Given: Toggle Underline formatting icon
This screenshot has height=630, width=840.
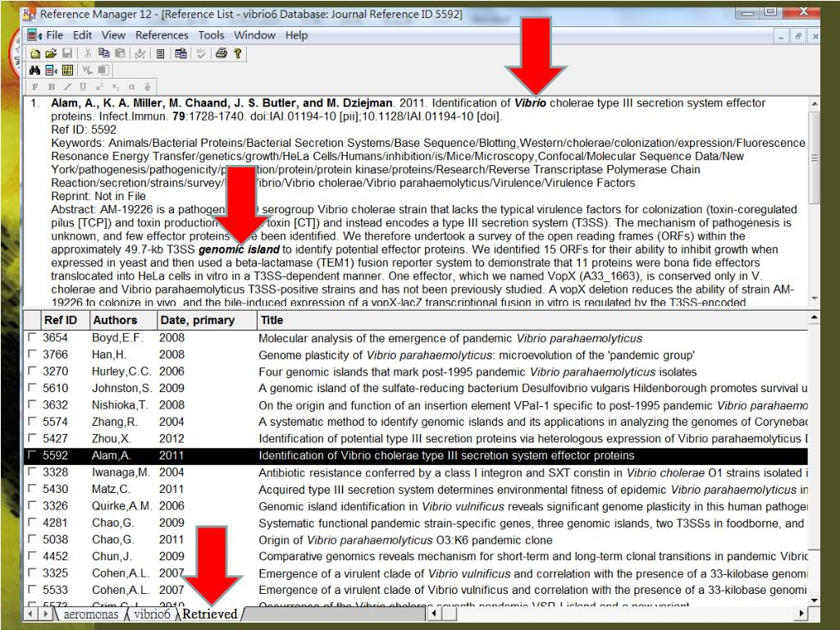Looking at the screenshot, I should 83,87.
